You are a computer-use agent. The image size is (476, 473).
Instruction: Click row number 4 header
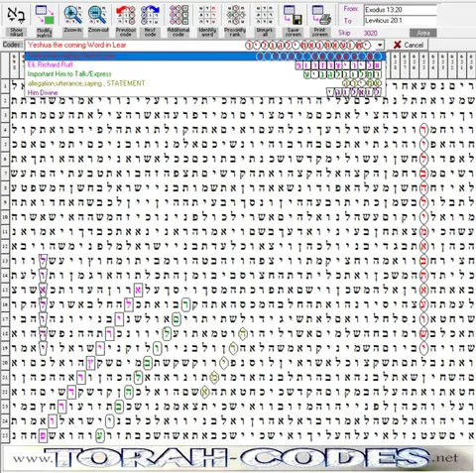click(x=5, y=130)
